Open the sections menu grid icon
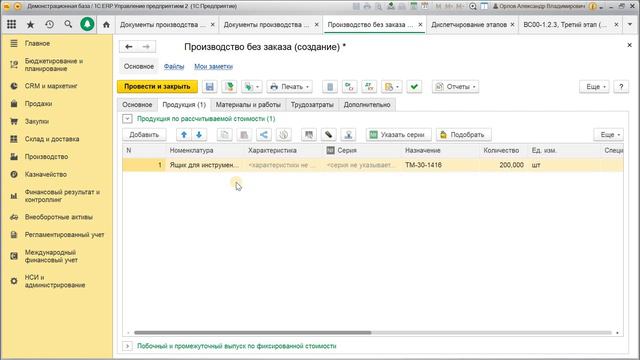Viewport: 640px width, 360px height. coord(11,24)
